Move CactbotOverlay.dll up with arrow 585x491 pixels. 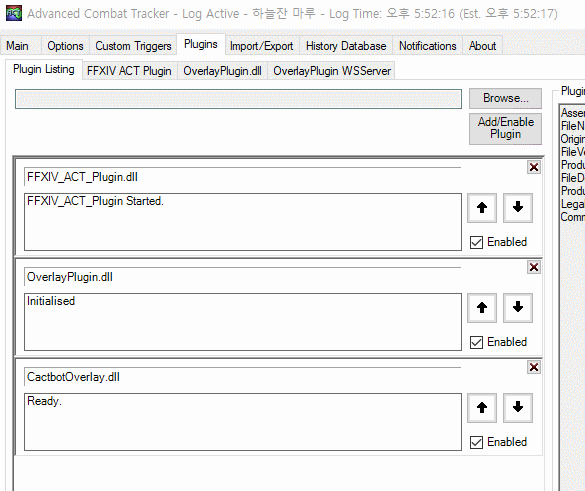pos(482,407)
